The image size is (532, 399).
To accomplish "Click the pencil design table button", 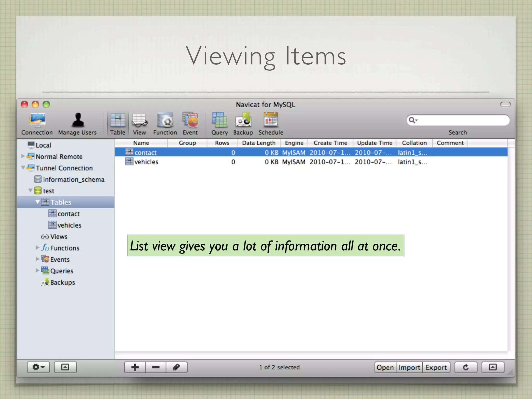I will [x=177, y=367].
